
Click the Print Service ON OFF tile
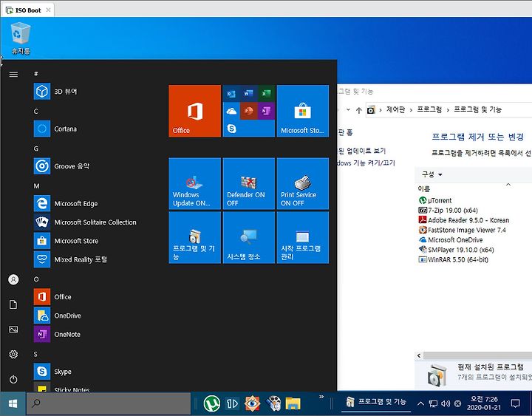point(303,183)
